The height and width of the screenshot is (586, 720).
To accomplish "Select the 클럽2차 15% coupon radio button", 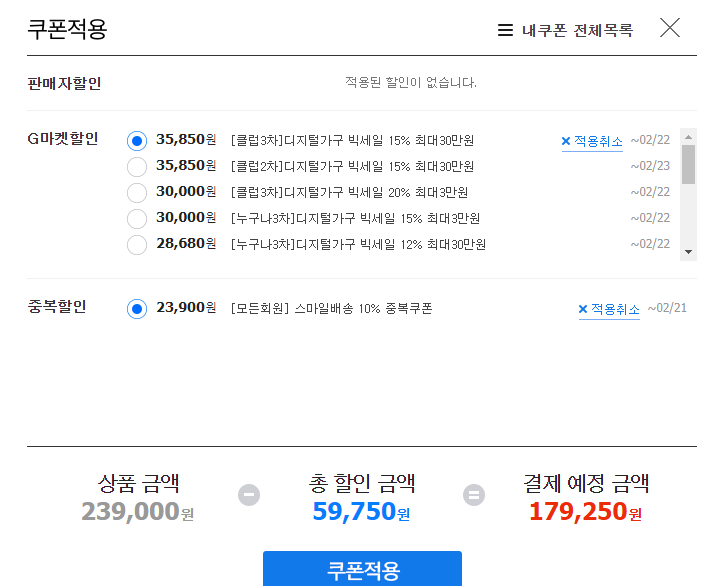I will pos(137,167).
